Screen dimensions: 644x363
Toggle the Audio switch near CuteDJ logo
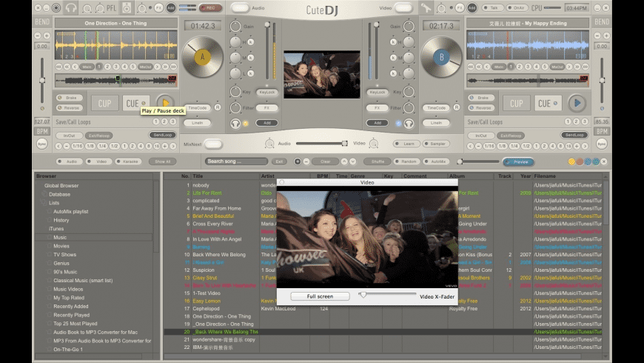240,8
